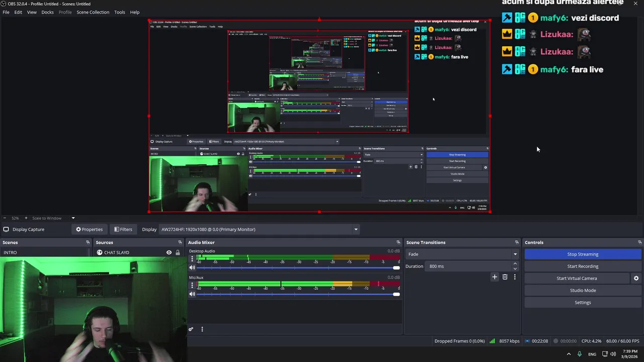Viewport: 644px width, 362px height.
Task: Enter Studio Mode
Action: point(583,291)
